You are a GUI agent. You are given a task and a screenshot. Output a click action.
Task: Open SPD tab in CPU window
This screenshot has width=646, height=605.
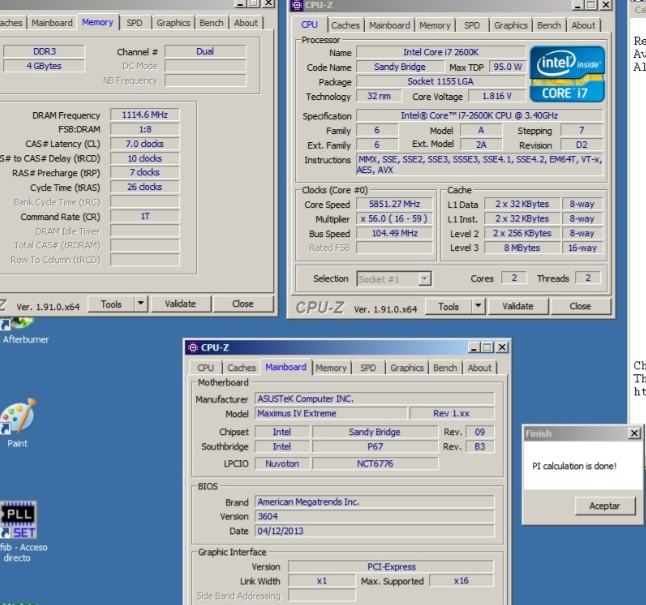tap(472, 26)
